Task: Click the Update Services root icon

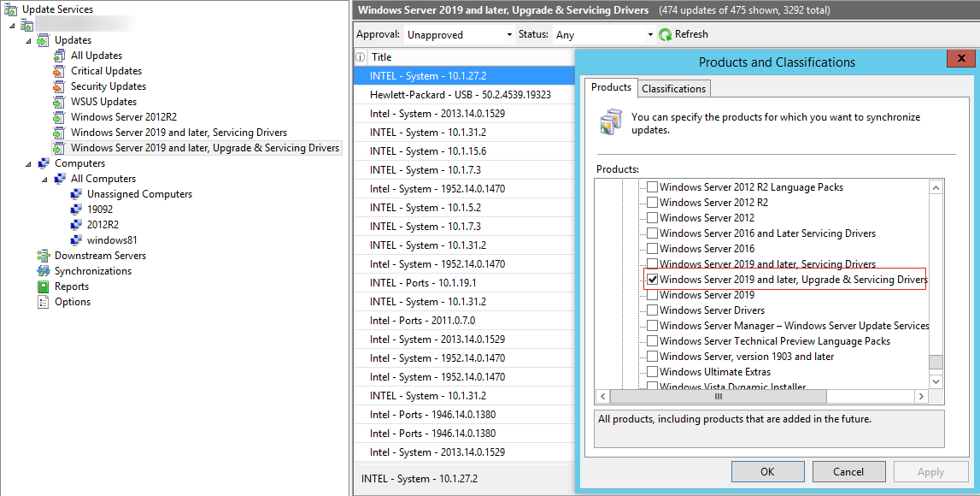Action: [10, 9]
